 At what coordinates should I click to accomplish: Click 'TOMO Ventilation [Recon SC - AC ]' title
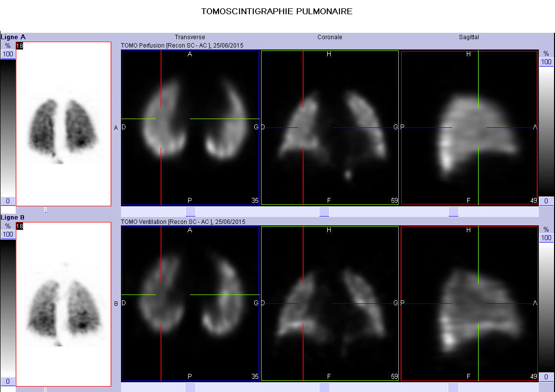pos(167,221)
